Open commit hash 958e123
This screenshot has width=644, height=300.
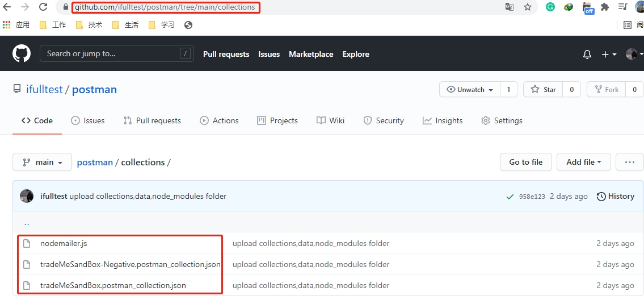(532, 197)
